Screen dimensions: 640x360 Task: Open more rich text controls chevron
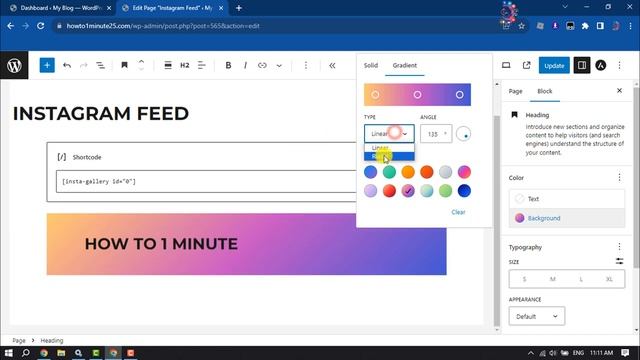click(x=279, y=65)
